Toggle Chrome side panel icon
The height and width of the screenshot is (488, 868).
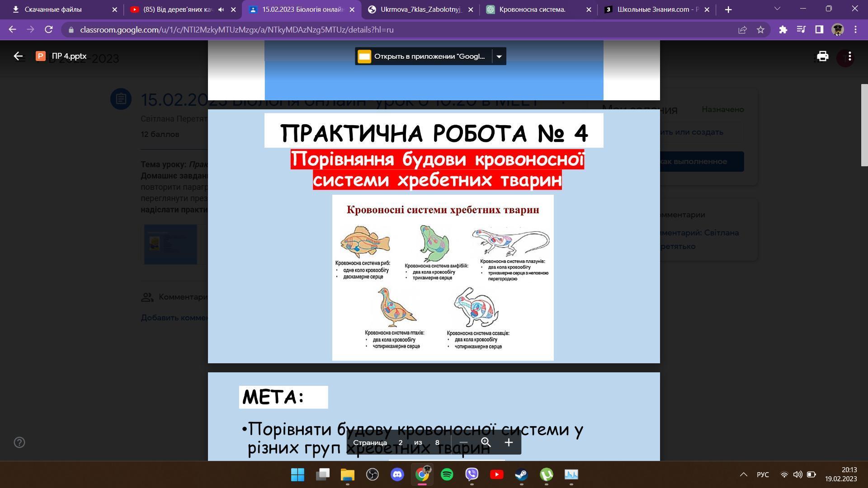[819, 30]
